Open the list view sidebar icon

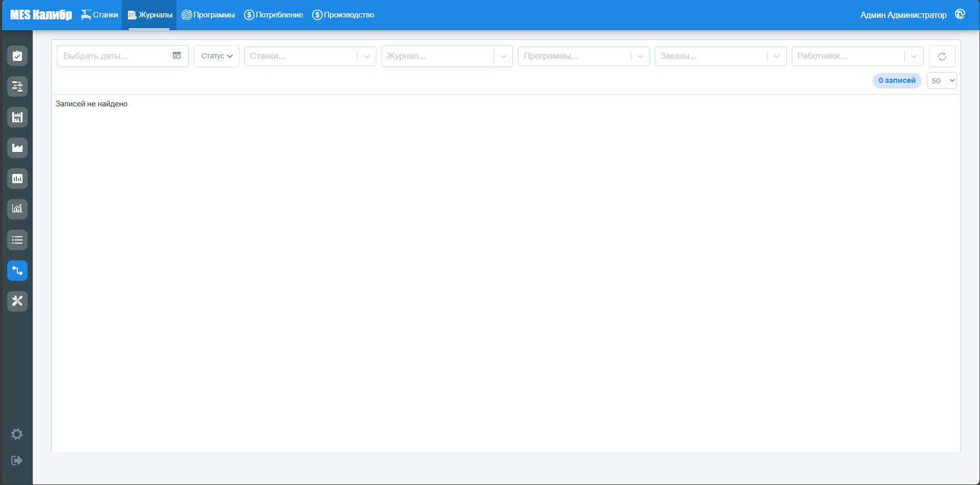17,240
